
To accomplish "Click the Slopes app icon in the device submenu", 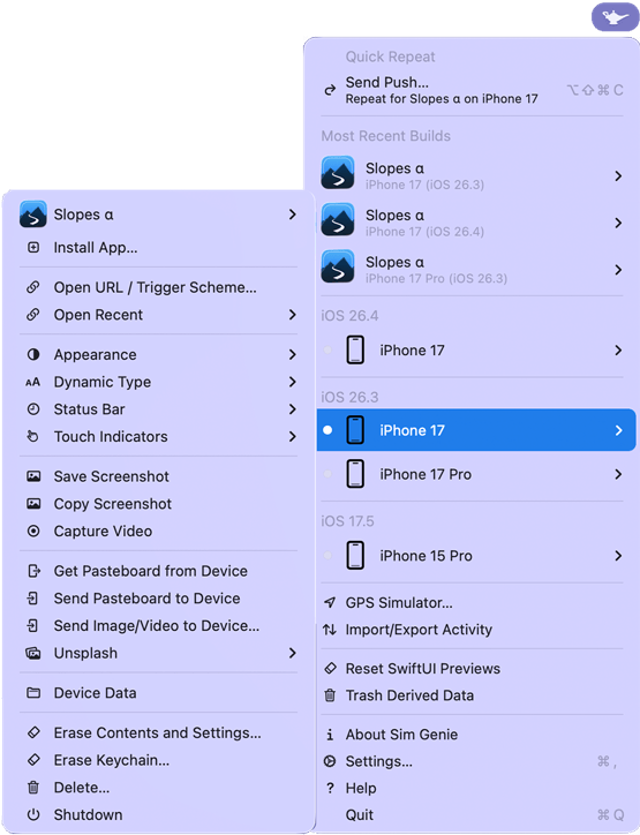I will [33, 214].
